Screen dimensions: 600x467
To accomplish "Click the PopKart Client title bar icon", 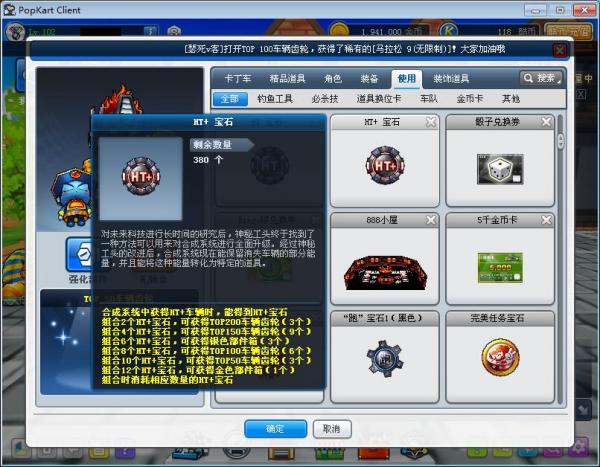I will 9,10.
